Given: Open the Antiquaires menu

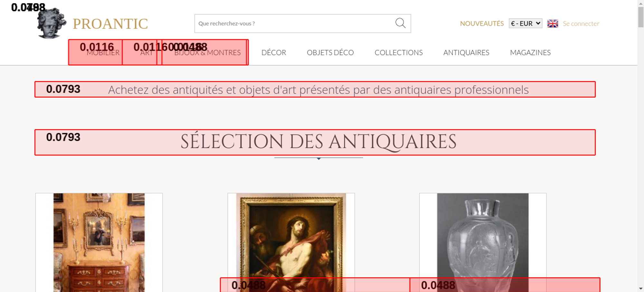Looking at the screenshot, I should click(x=466, y=52).
